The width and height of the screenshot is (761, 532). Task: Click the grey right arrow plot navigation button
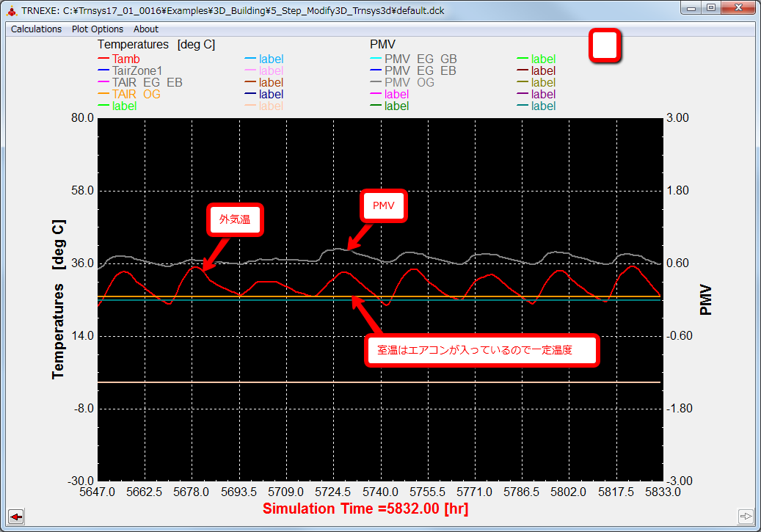point(746,516)
